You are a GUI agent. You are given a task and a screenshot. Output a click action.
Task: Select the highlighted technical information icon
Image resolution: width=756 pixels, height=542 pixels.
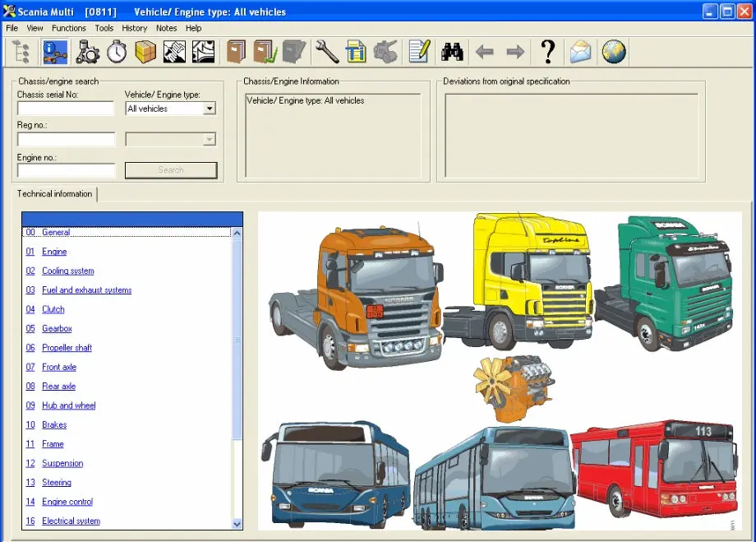click(55, 52)
